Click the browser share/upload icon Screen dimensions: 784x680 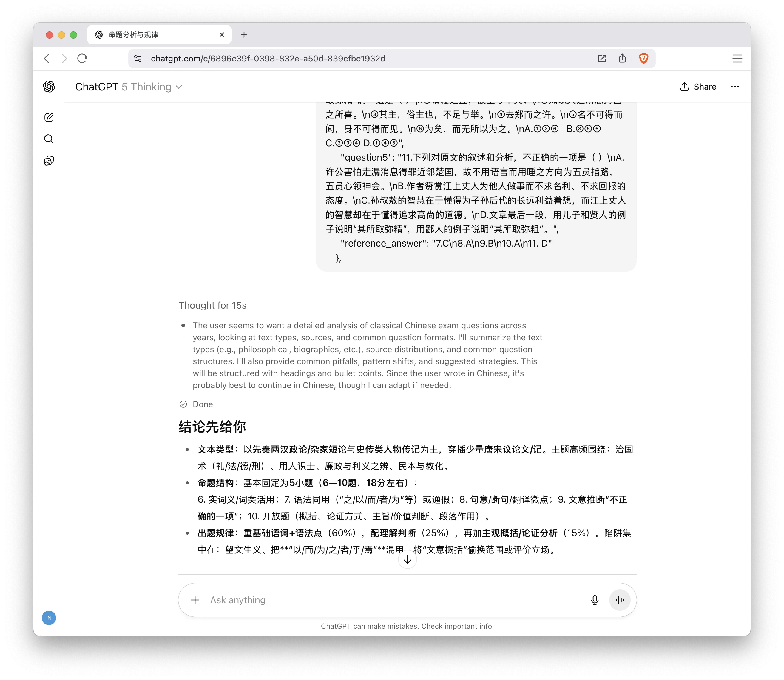point(622,59)
